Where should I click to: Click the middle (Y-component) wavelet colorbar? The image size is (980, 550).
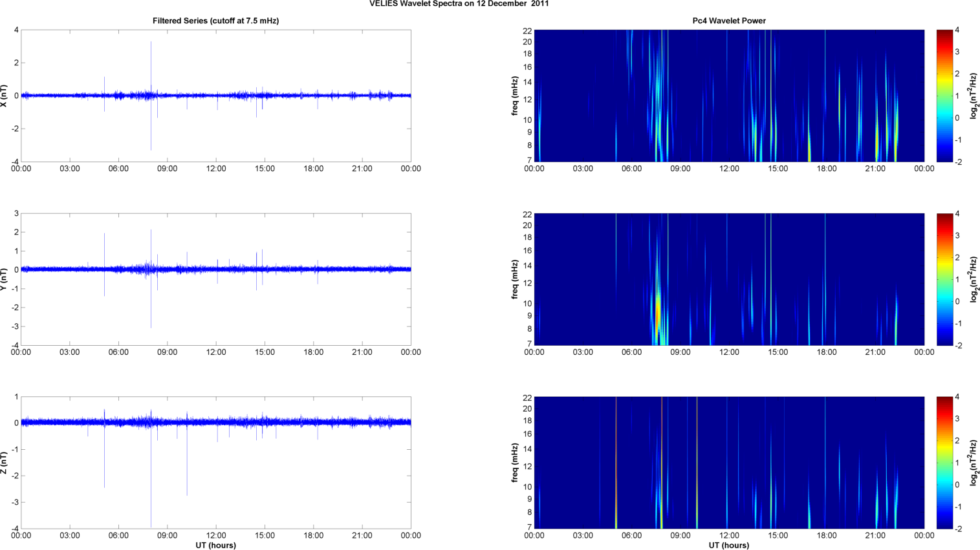pos(944,279)
